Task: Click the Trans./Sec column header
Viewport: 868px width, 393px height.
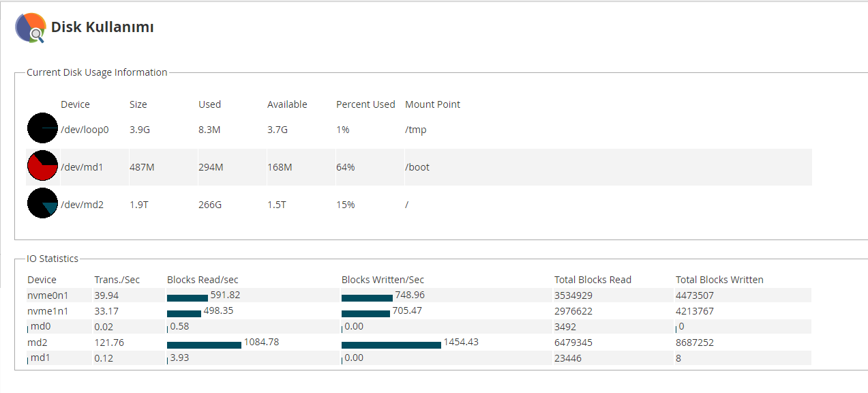Action: coord(117,280)
